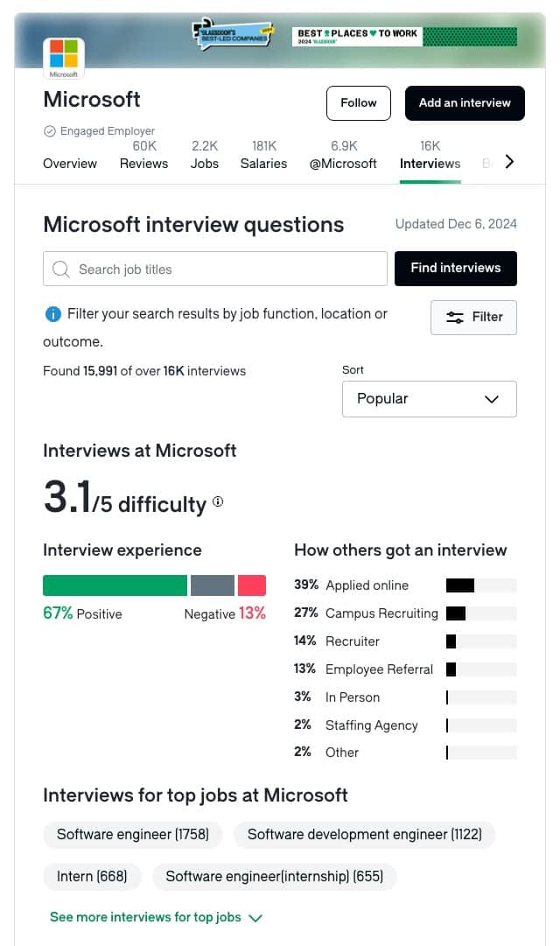This screenshot has height=946, width=560.
Task: Click the Follow button
Action: pyautogui.click(x=358, y=102)
